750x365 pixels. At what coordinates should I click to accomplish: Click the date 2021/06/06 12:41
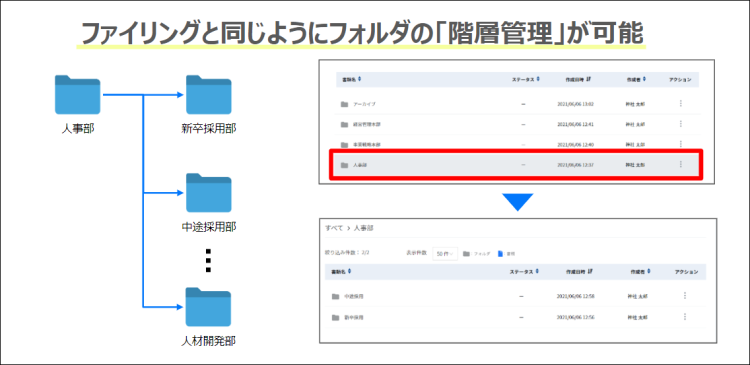pyautogui.click(x=575, y=124)
